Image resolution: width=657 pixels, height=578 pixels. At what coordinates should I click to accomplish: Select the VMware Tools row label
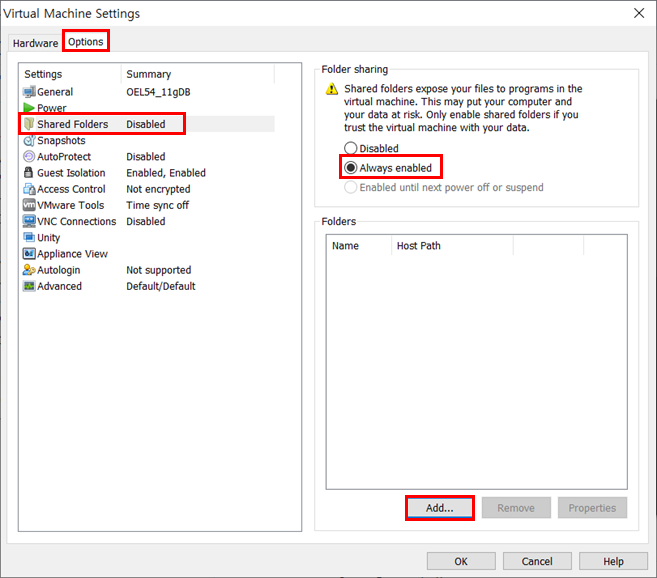point(70,205)
